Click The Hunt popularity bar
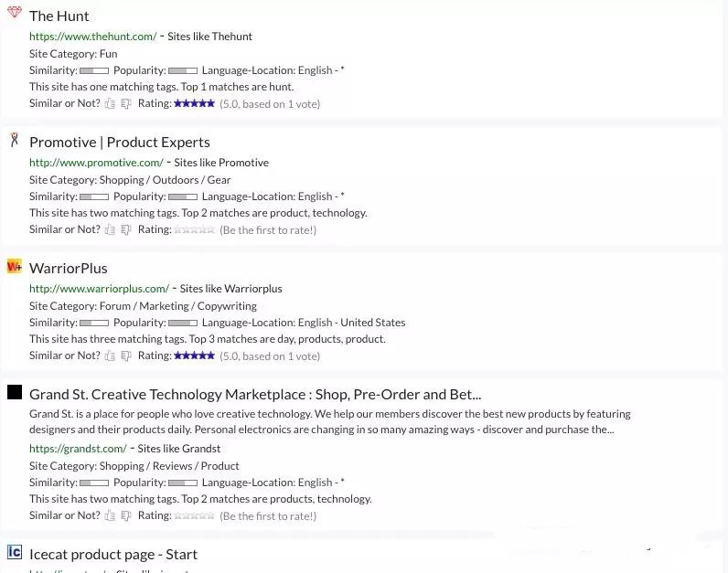This screenshot has height=573, width=728. [x=183, y=70]
